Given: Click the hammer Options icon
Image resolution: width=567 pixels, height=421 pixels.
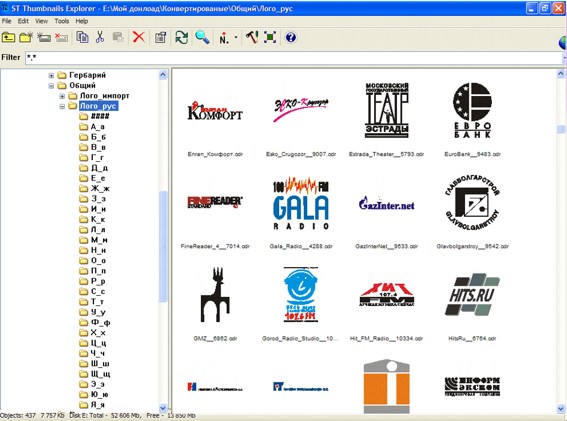Looking at the screenshot, I should coord(252,37).
